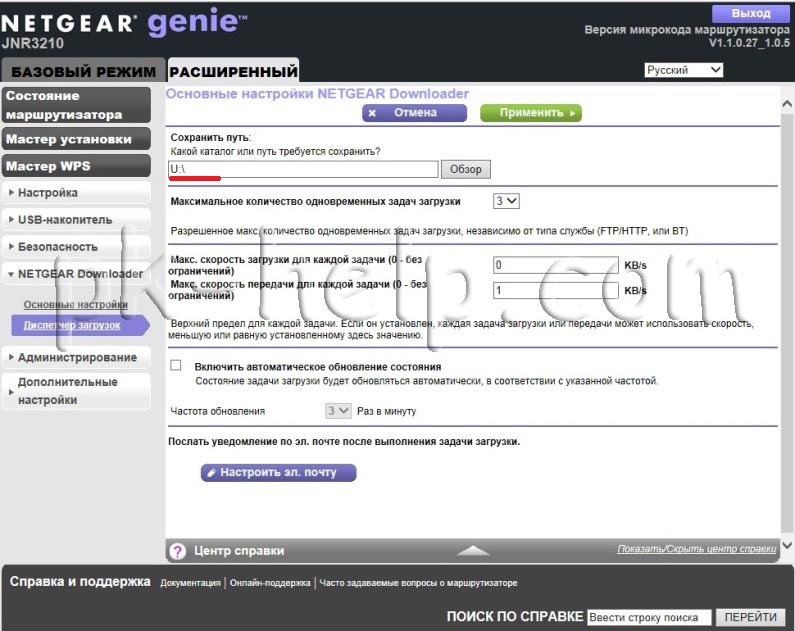Select the РАСШИРЕННЫЙ tab

[233, 71]
